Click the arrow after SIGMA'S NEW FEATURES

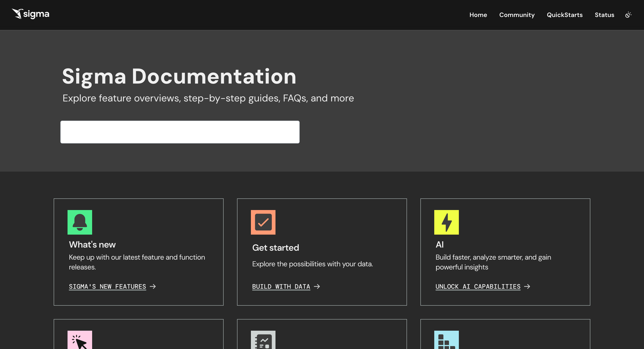click(153, 286)
